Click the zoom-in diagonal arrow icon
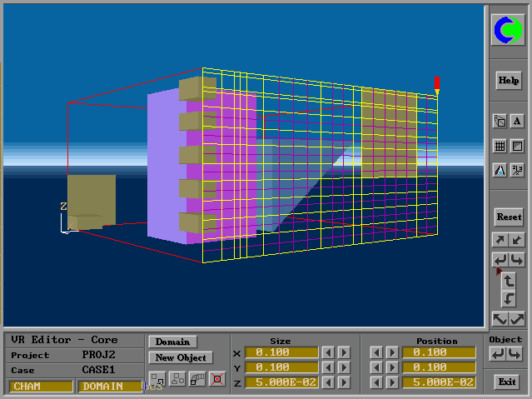Viewport: 532px width, 399px height. pyautogui.click(x=500, y=241)
